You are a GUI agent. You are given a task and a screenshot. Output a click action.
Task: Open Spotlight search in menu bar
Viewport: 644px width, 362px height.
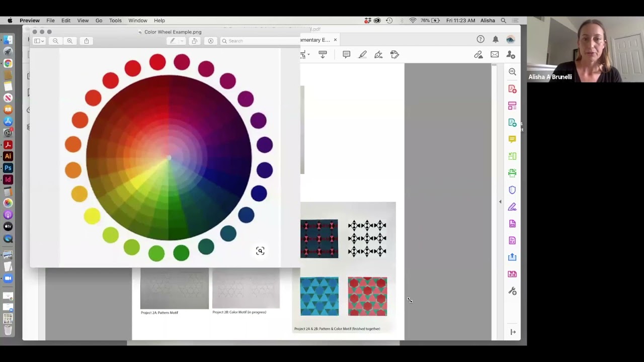[503, 21]
